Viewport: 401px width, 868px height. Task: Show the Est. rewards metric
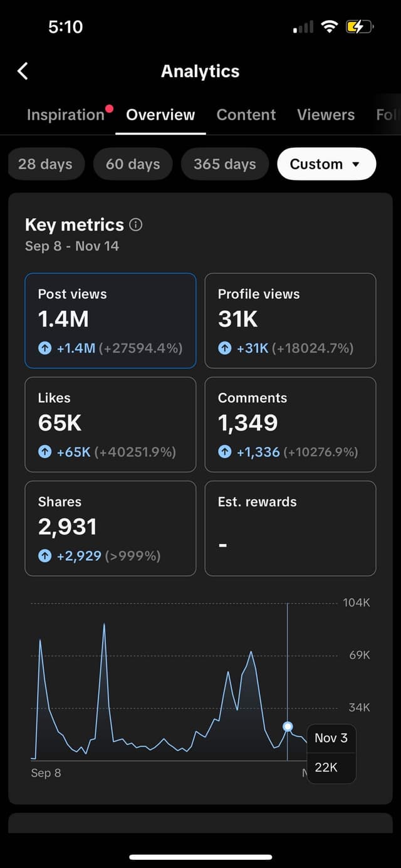290,528
